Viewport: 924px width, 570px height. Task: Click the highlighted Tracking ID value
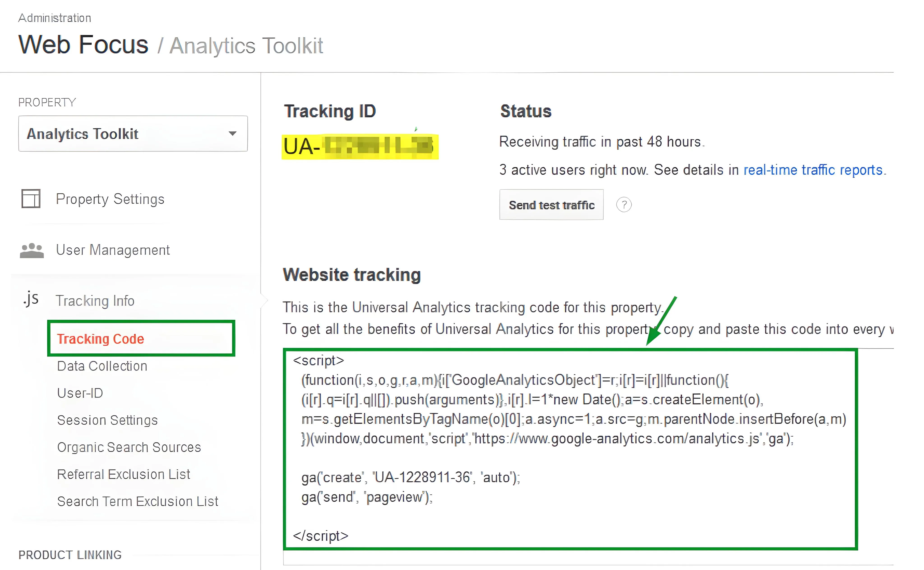point(360,146)
